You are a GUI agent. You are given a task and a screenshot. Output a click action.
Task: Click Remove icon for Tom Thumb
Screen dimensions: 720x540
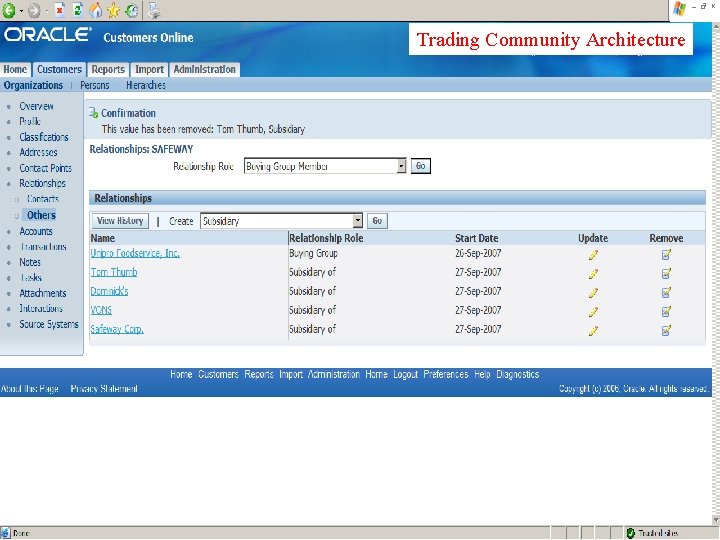click(666, 274)
